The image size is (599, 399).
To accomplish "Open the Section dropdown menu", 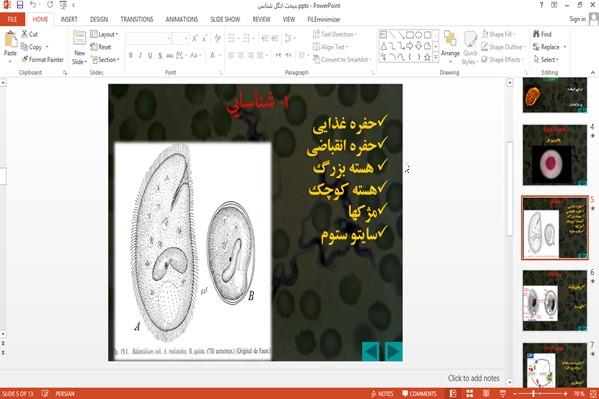I will (105, 60).
